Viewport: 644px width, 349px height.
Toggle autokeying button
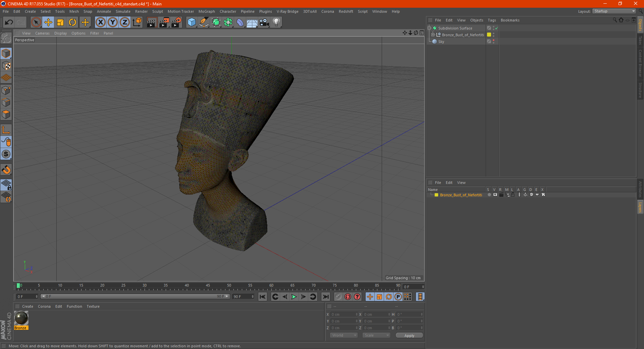(348, 297)
